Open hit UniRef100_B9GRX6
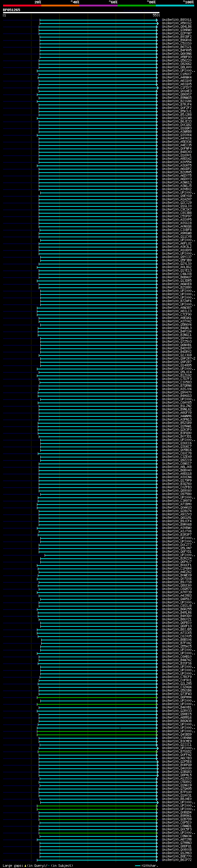 point(176,40)
